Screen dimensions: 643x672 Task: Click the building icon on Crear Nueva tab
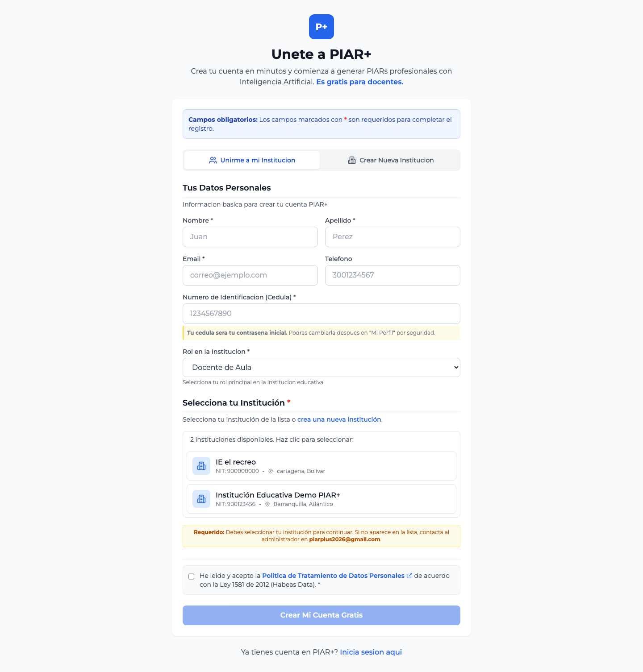tap(352, 160)
